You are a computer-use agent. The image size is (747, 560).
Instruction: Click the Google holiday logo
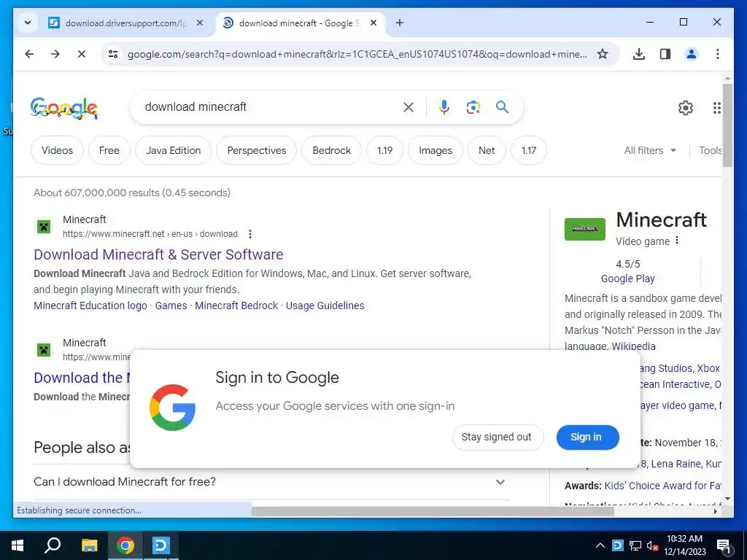click(64, 108)
